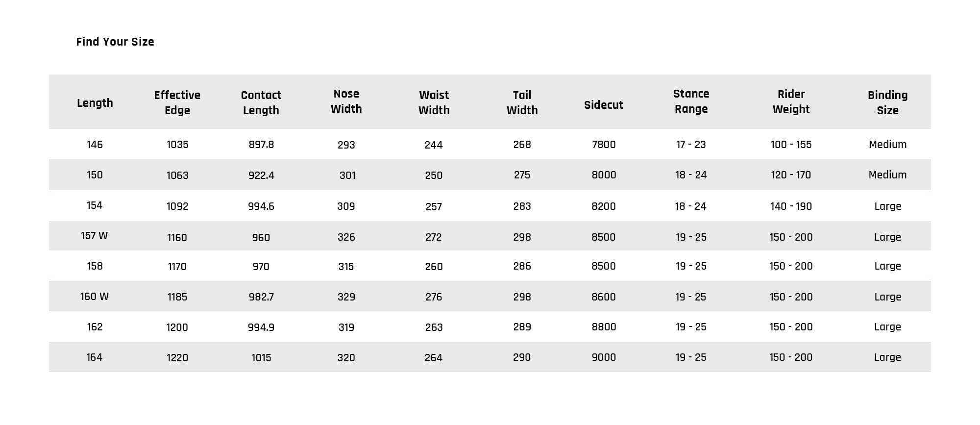This screenshot has width=980, height=425.
Task: Select the 17 - 23 stance range cell
Action: (x=691, y=145)
